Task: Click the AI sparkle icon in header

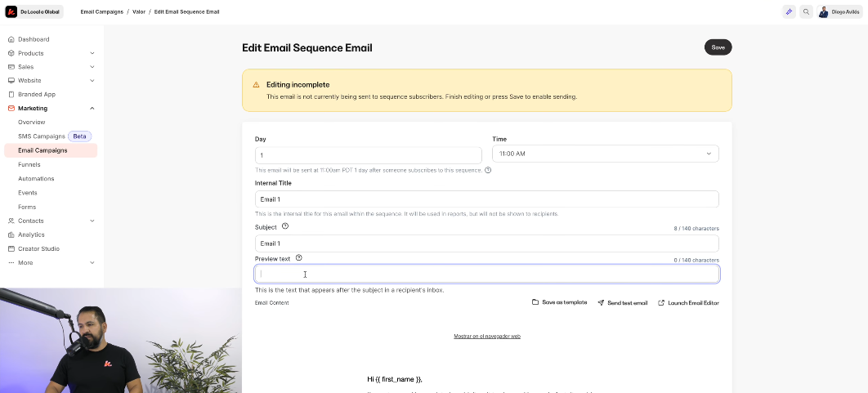Action: [x=789, y=12]
